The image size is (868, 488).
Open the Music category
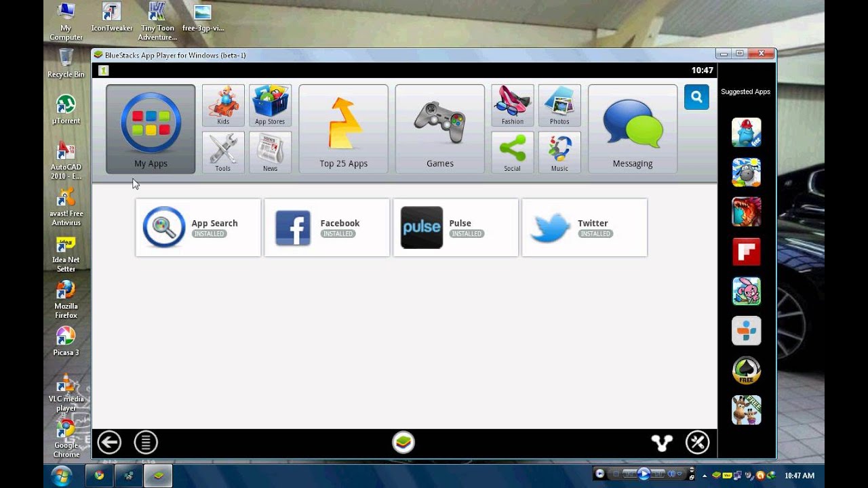point(559,152)
